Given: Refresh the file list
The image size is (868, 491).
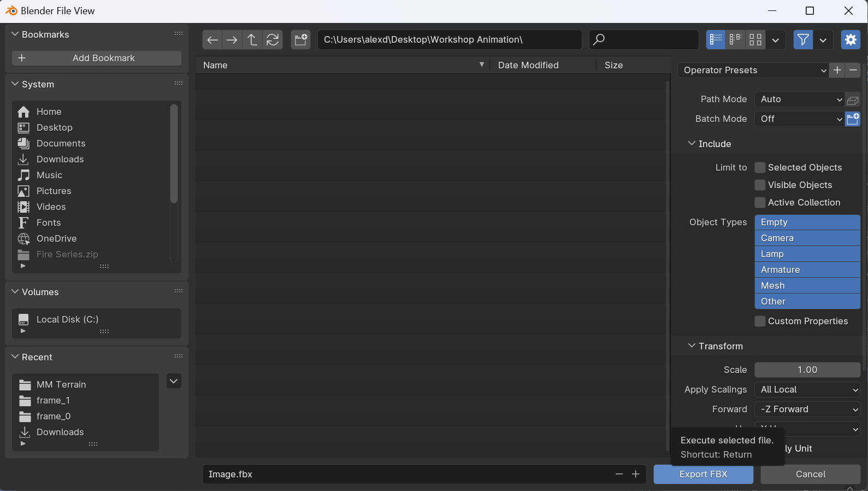Looking at the screenshot, I should click(x=273, y=40).
